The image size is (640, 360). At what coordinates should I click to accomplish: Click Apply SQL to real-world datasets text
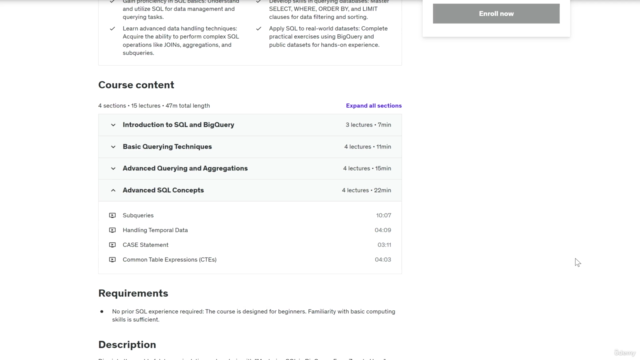coord(328,37)
